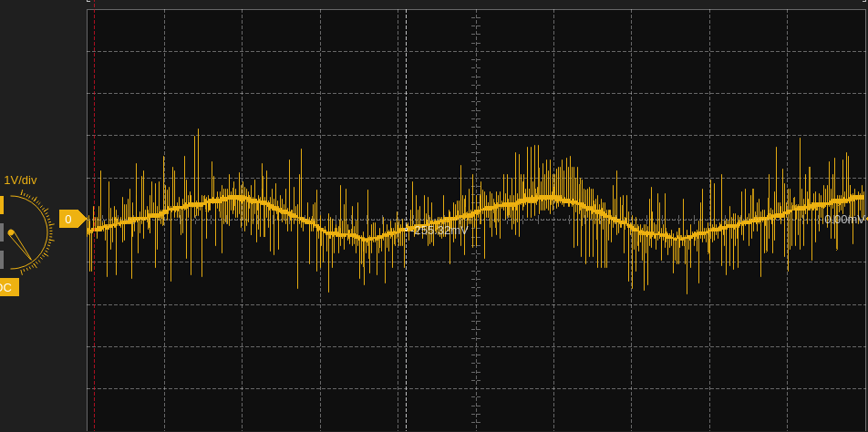
Task: Toggle the upper gray button beside the dial
Action: 2,231
